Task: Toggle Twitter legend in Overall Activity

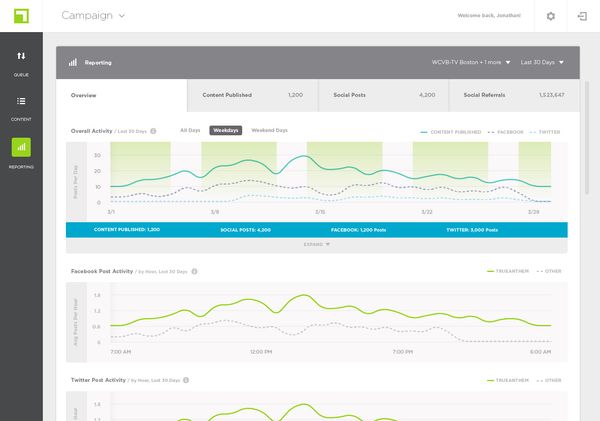Action: [x=545, y=132]
